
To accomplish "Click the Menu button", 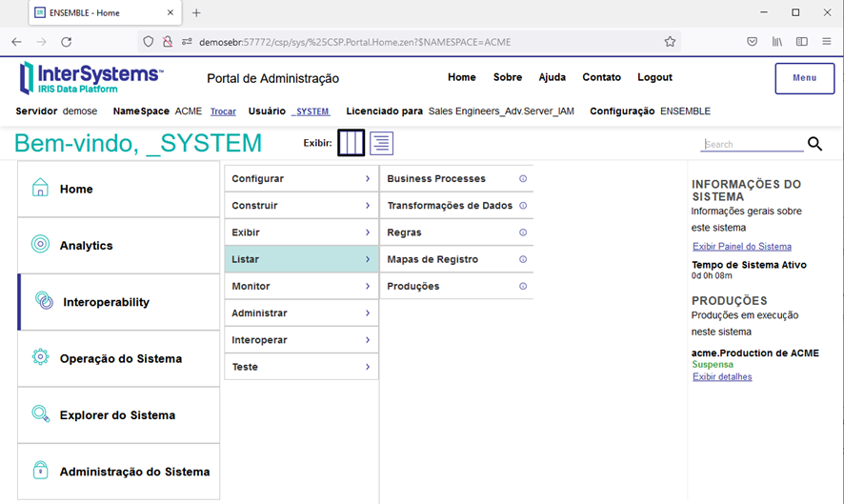I will coord(805,78).
